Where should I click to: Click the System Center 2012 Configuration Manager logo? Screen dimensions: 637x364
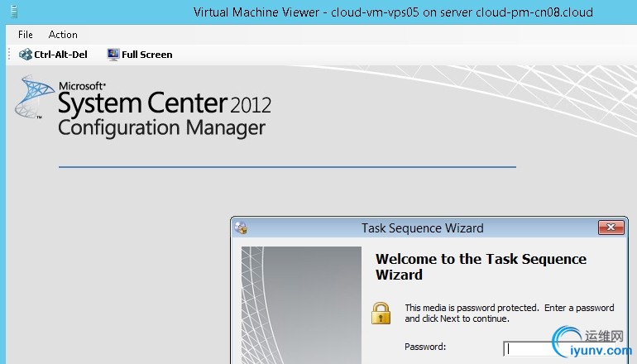pos(143,107)
